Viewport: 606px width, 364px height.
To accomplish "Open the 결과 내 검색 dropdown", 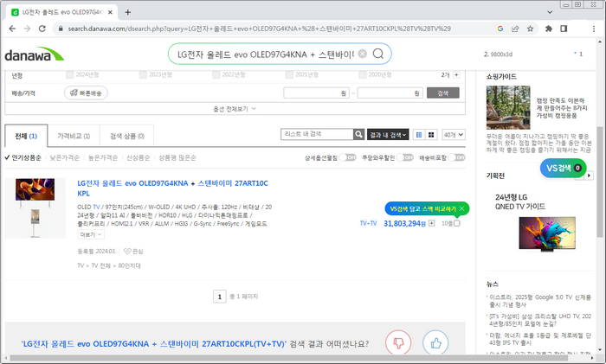I will coord(388,135).
